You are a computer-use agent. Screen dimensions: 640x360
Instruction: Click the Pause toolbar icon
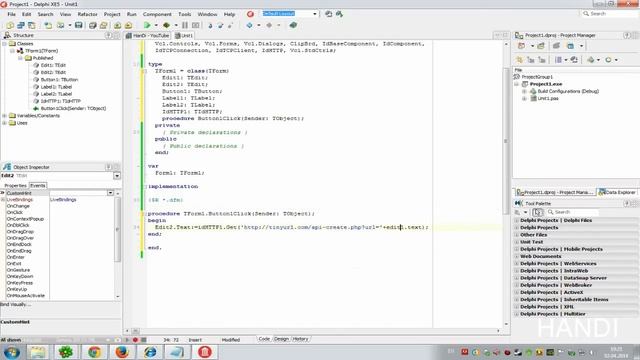point(185,25)
